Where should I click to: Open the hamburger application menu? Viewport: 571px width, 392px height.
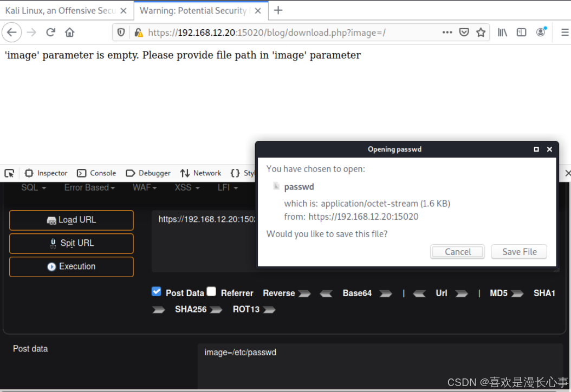click(565, 32)
